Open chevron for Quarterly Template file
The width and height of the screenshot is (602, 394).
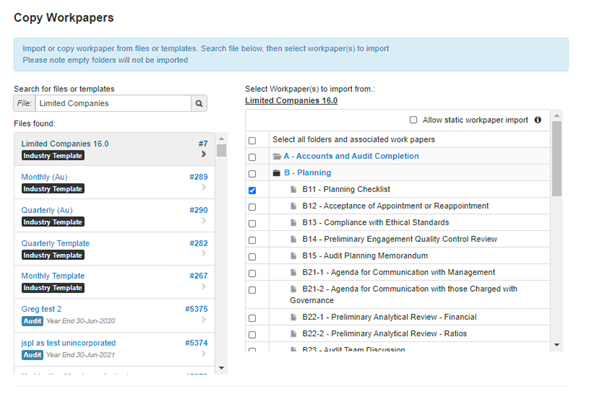203,253
